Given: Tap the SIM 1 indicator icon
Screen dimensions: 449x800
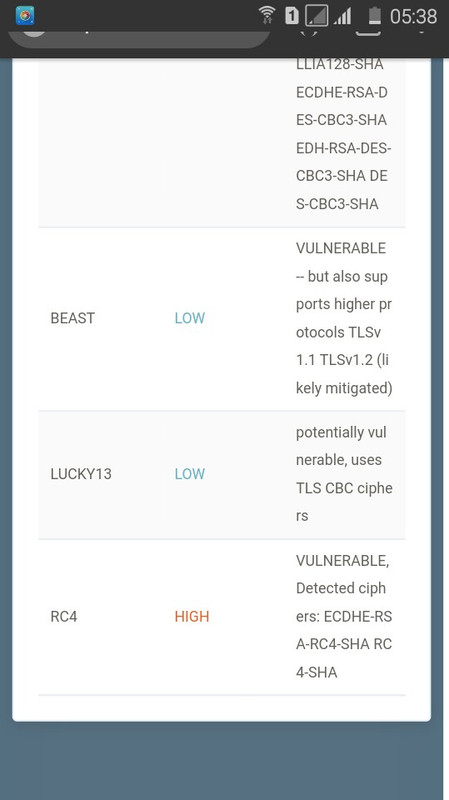Looking at the screenshot, I should 292,16.
